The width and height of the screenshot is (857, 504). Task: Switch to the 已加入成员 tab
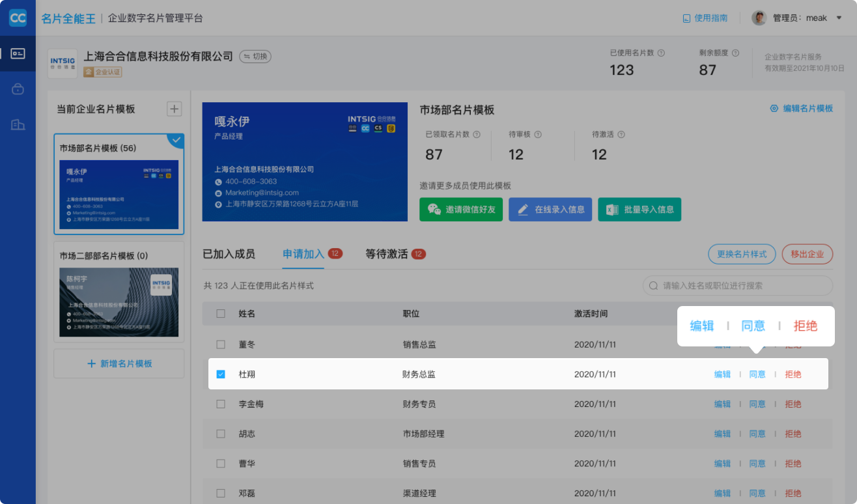point(229,254)
